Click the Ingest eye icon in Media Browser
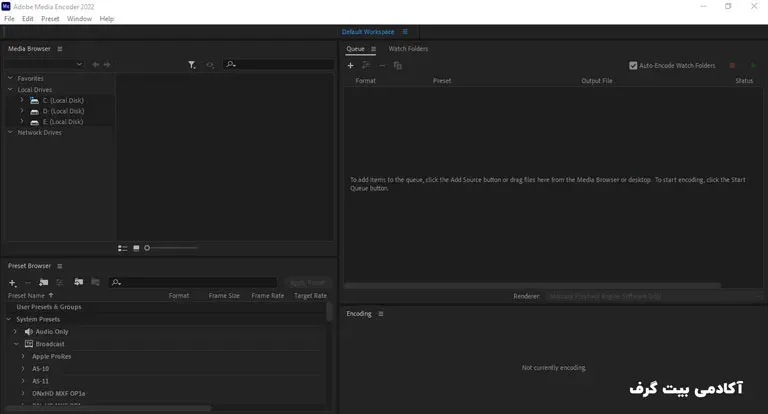This screenshot has height=414, width=768. [x=210, y=65]
